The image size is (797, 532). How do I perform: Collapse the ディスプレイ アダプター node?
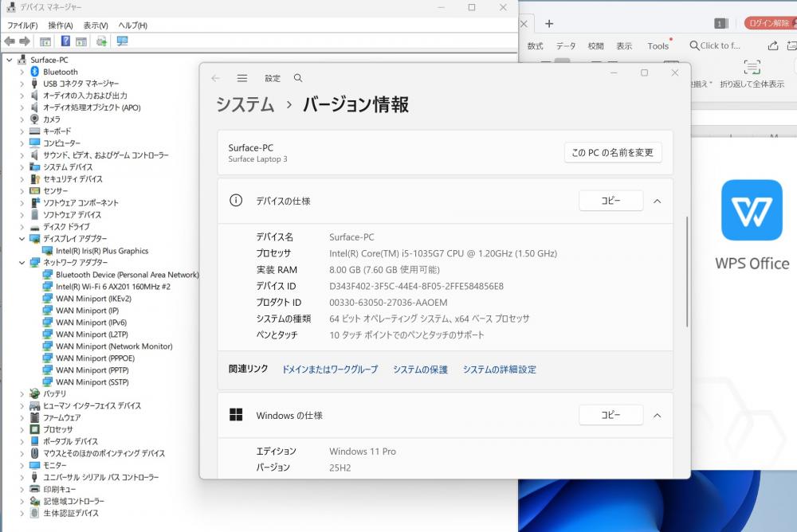(x=22, y=238)
